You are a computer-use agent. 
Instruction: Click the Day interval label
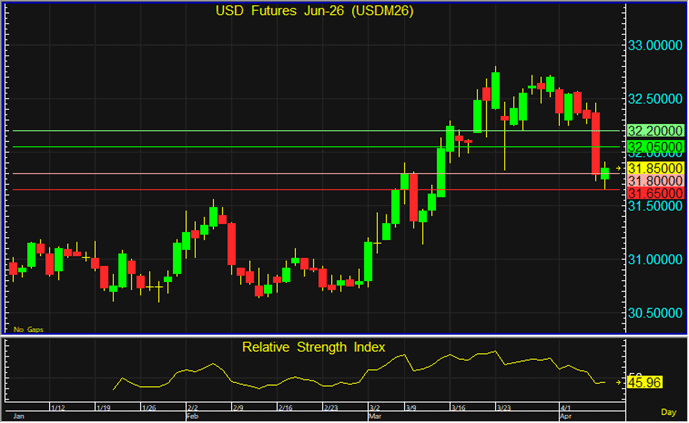pos(668,412)
